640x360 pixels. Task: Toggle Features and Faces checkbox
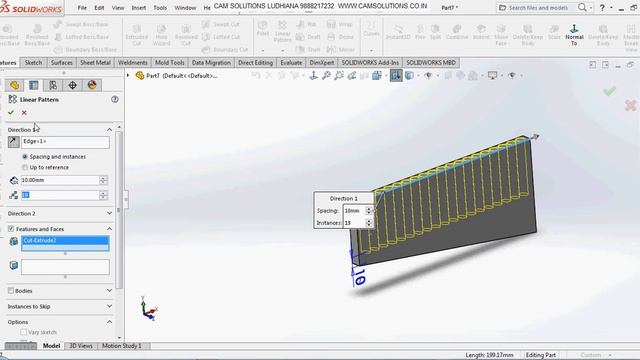tap(11, 229)
